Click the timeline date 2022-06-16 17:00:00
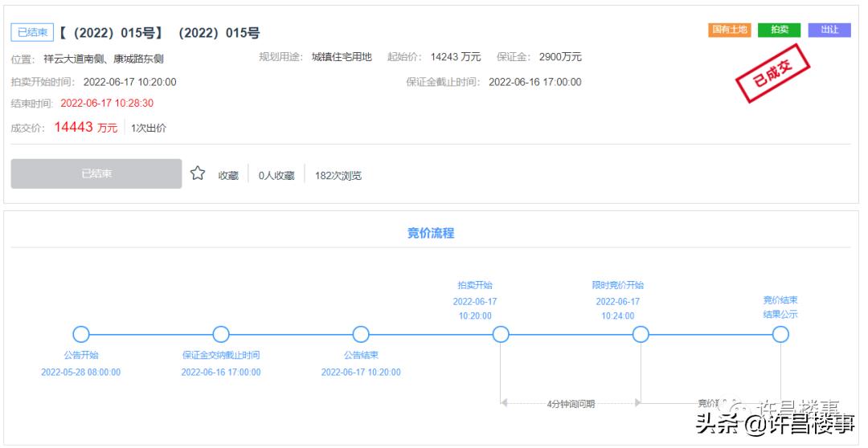Image resolution: width=868 pixels, height=448 pixels. pyautogui.click(x=221, y=373)
